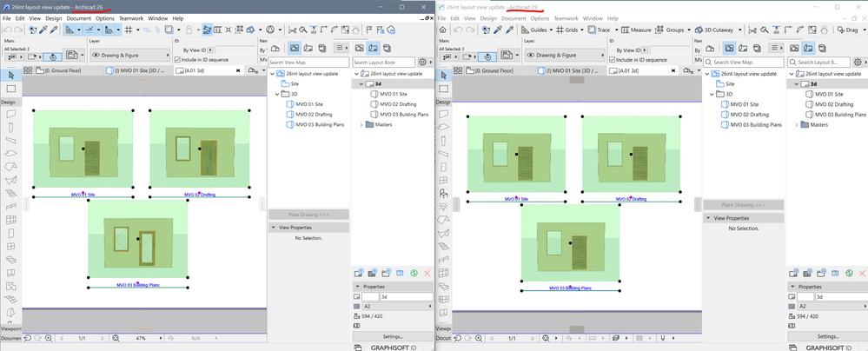Toggle Suspend Groups icon in Archicad 26 toolbar
The width and height of the screenshot is (868, 351).
click(238, 30)
